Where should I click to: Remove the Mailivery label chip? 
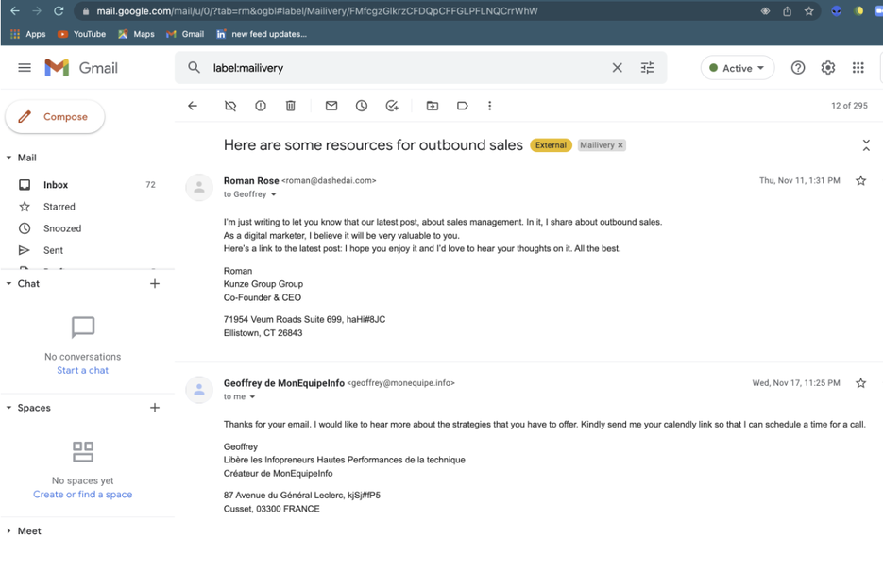coord(620,145)
